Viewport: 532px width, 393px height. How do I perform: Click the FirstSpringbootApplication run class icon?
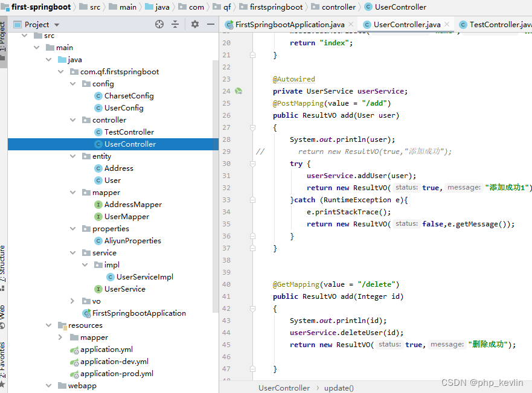pos(86,313)
